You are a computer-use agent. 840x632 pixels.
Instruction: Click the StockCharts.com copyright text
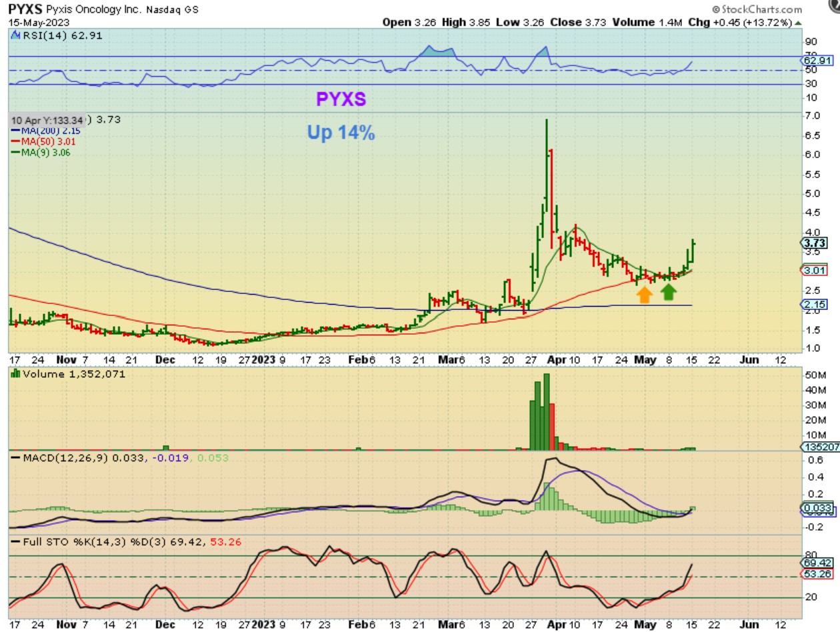pyautogui.click(x=757, y=9)
